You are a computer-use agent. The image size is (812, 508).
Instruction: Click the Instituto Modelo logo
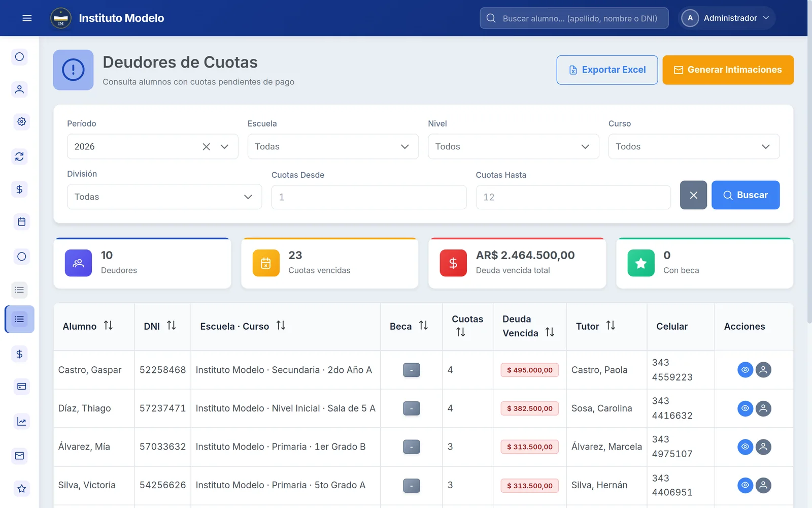(x=61, y=18)
